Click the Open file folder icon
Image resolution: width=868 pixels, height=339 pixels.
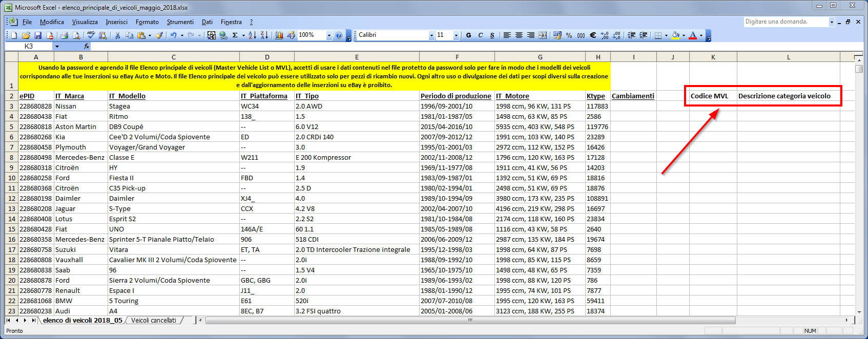[x=26, y=35]
